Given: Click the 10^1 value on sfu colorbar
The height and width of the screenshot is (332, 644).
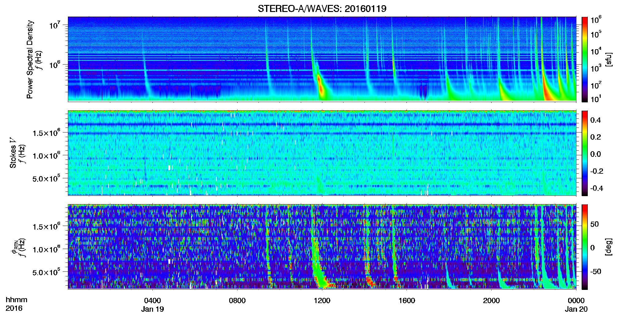Looking at the screenshot, I should 596,99.
